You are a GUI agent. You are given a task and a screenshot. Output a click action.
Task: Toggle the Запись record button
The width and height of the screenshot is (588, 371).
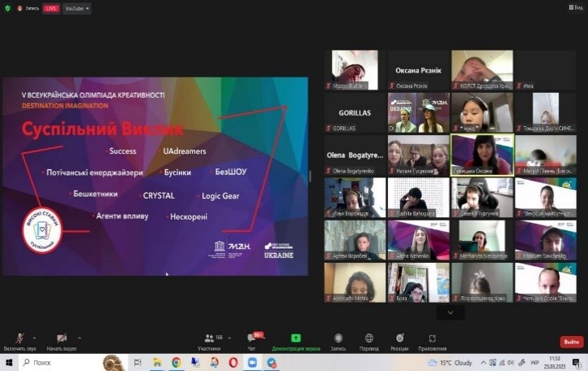[338, 342]
